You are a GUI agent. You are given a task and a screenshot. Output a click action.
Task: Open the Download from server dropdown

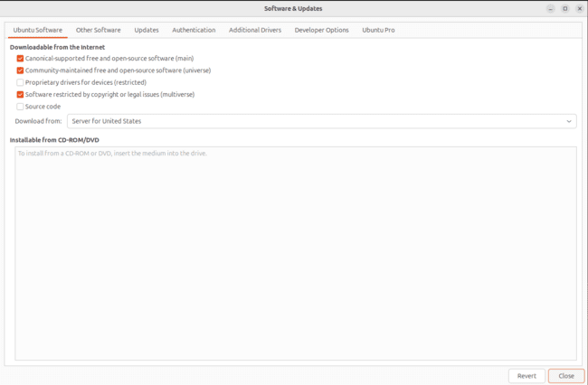[322, 121]
